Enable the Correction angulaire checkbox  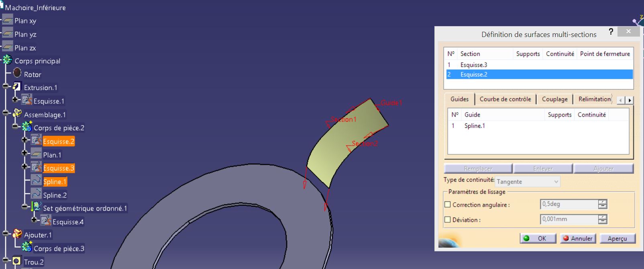448,205
